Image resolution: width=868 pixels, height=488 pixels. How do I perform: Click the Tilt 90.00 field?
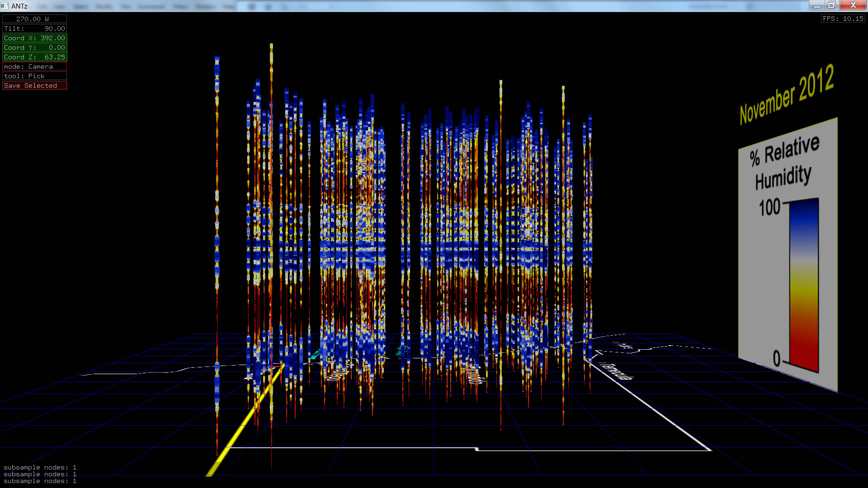(x=34, y=28)
